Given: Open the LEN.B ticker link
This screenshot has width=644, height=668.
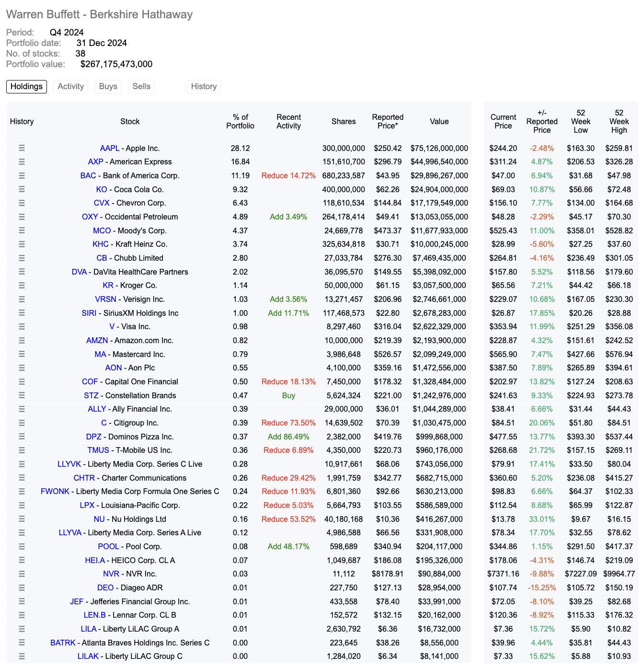Looking at the screenshot, I should pos(94,615).
